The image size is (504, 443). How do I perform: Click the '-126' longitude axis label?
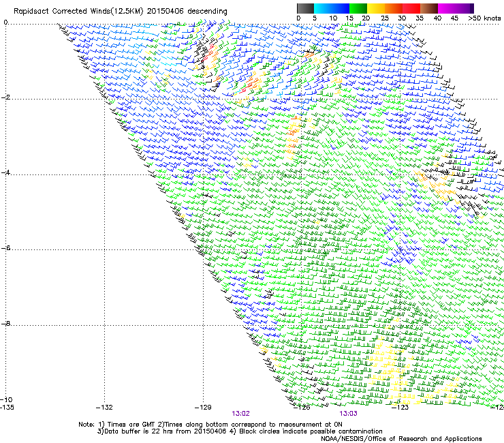click(x=302, y=408)
